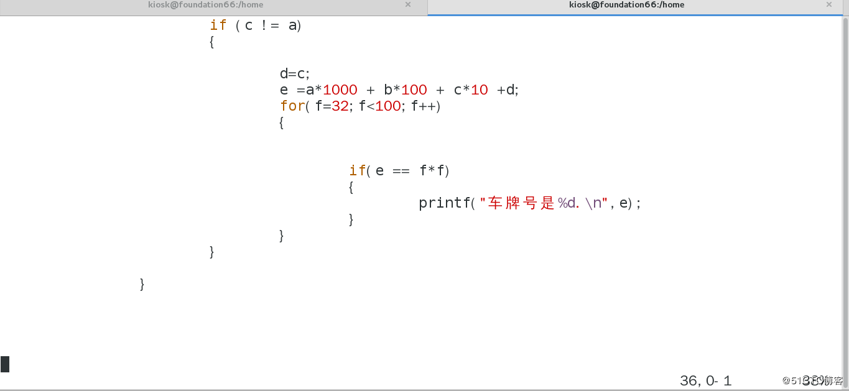Click the line 'e =a*1000 + b*100 + c*10 +d;'
Viewport: 849px width, 391px height.
point(399,90)
